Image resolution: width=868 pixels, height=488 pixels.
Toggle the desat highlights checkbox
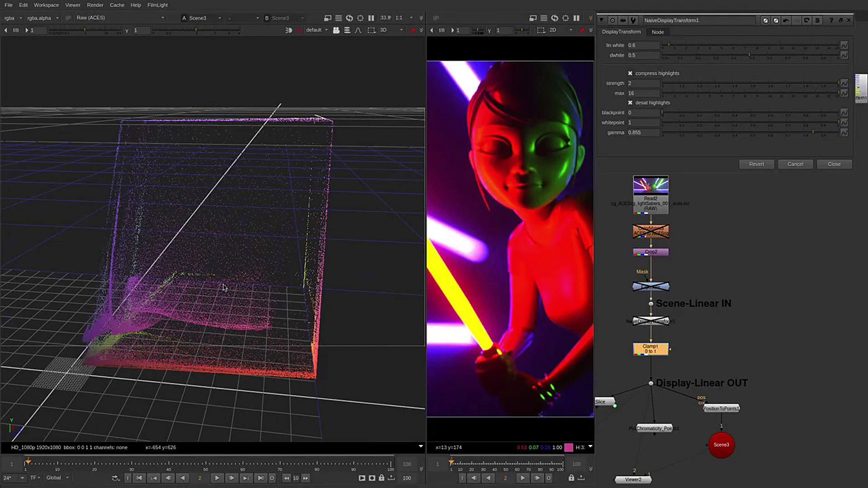pos(630,103)
